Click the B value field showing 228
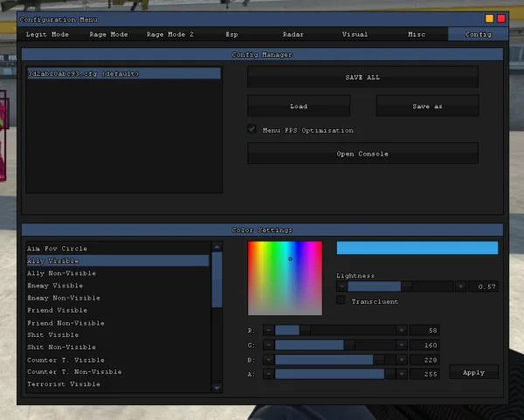The width and height of the screenshot is (524, 420). pyautogui.click(x=424, y=360)
